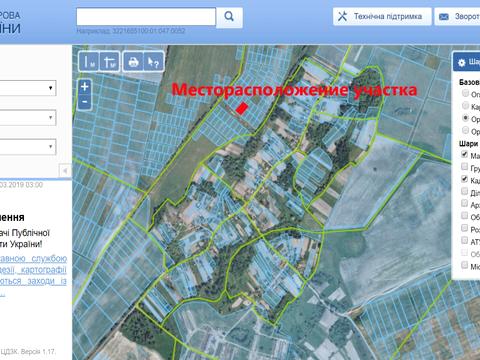Click into the cadastral number search field
This screenshot has height=360, width=480.
(146, 16)
